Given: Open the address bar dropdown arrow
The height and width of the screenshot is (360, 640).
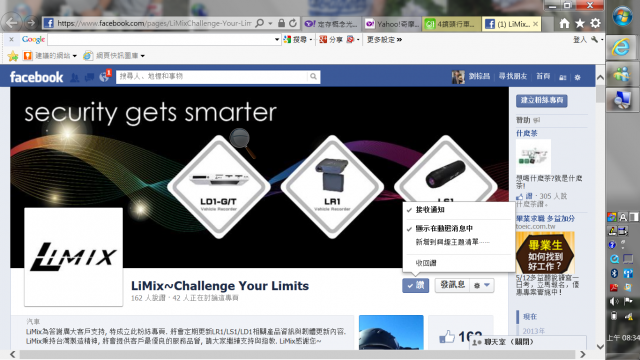Looking at the screenshot, I should [271, 23].
